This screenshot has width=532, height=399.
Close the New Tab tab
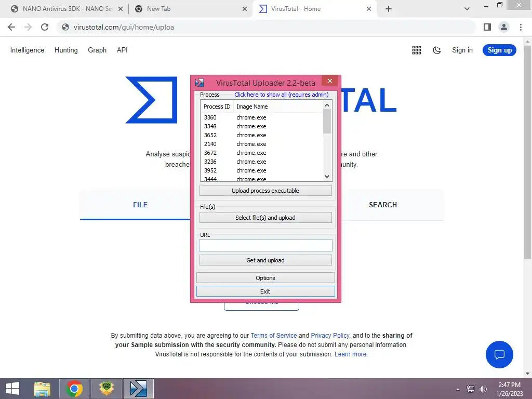tap(245, 9)
